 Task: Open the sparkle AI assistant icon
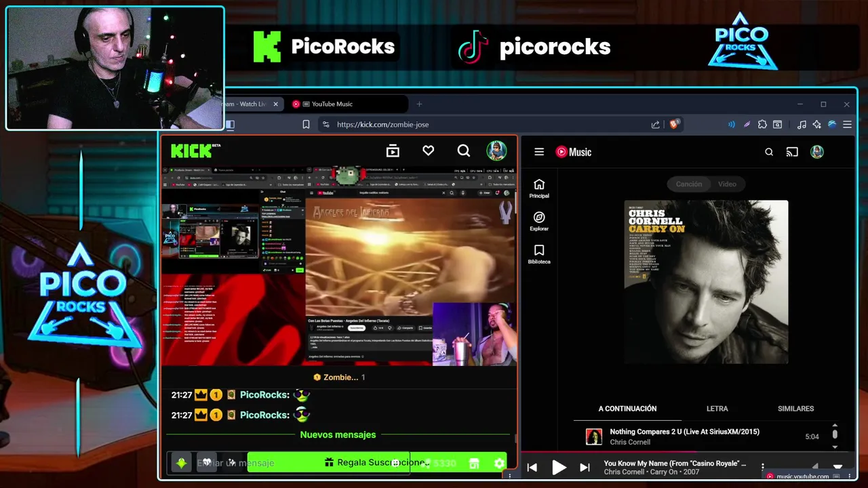pyautogui.click(x=816, y=125)
